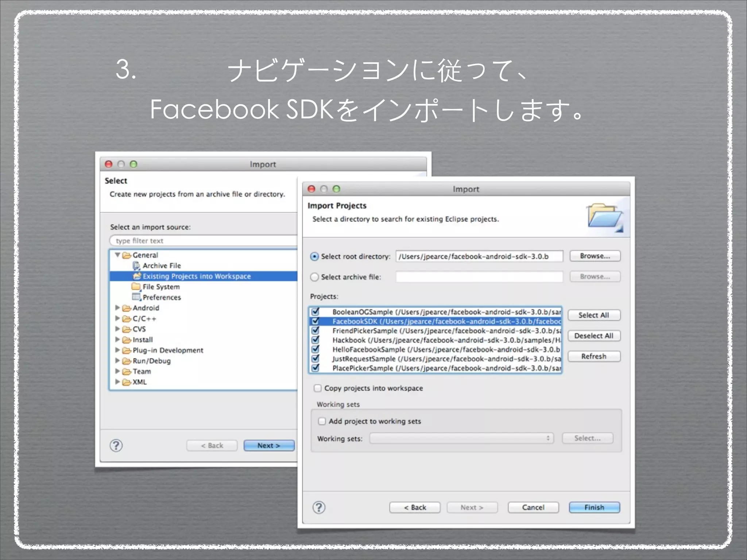Click the Install folder icon
This screenshot has width=747, height=560.
click(127, 340)
